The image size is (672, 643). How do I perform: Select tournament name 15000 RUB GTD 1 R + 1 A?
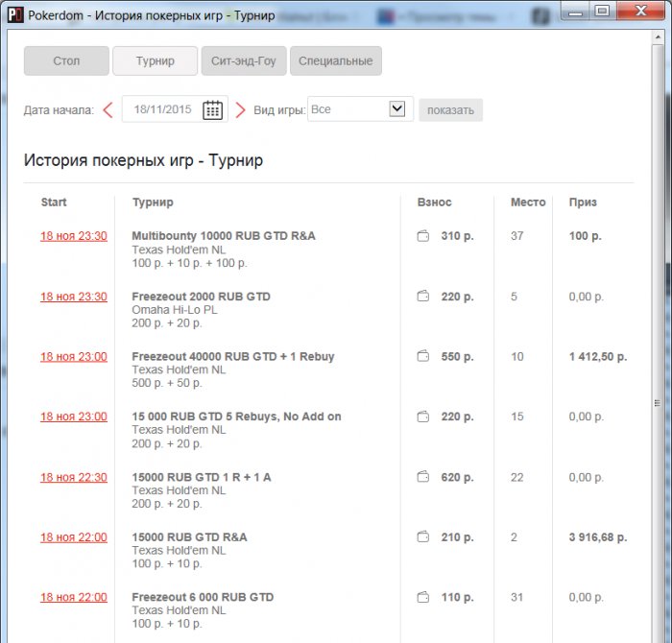tap(202, 477)
